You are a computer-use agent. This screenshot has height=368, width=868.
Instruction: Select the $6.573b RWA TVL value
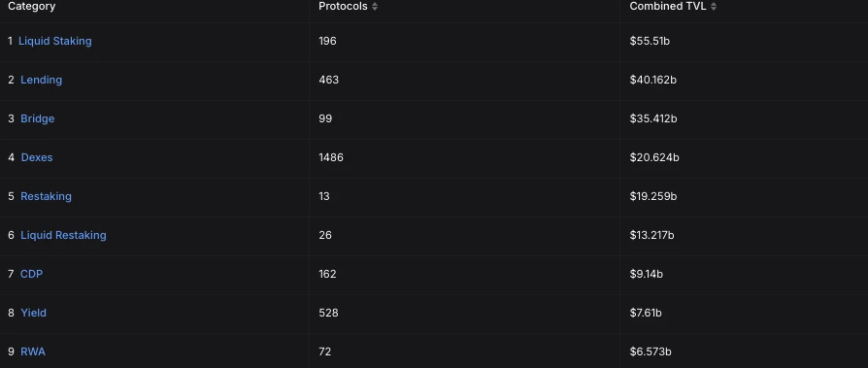(651, 351)
